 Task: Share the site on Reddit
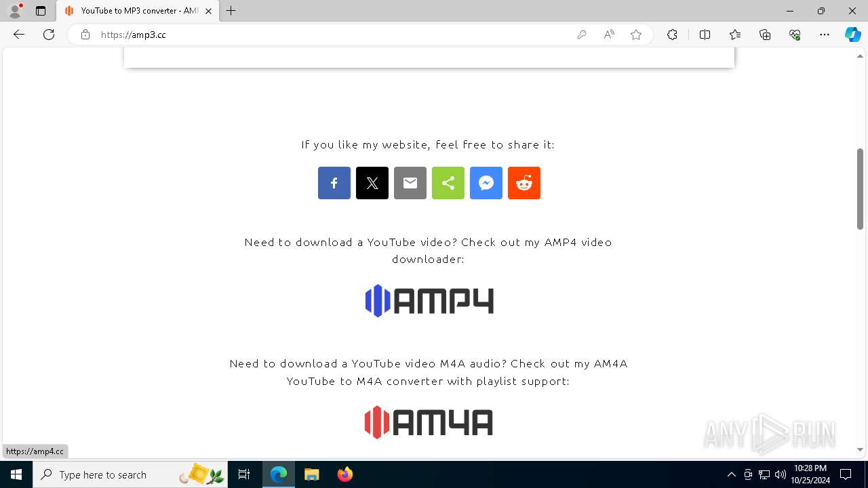click(524, 183)
